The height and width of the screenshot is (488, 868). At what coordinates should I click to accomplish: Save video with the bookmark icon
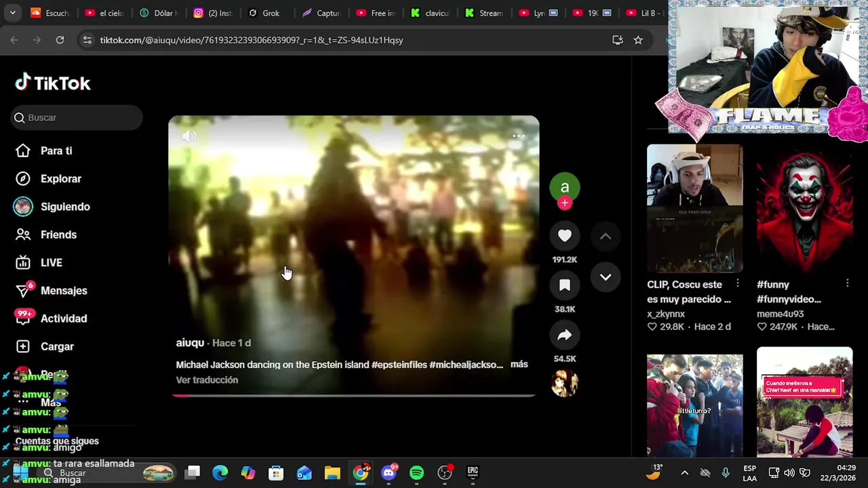(x=565, y=285)
